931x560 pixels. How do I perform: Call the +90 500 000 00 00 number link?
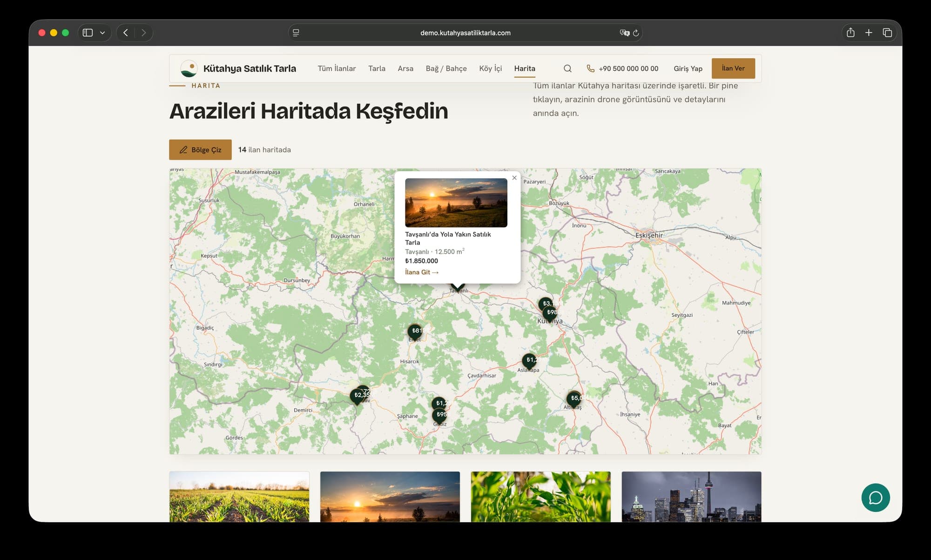point(628,68)
